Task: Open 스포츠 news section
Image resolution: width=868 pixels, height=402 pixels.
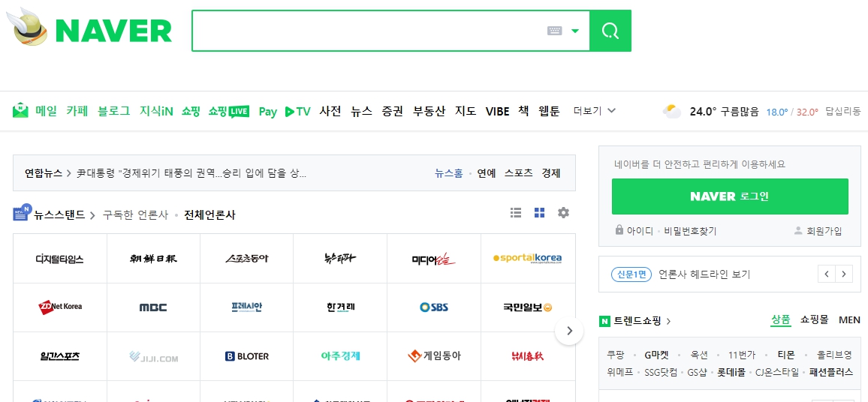Action: coord(519,173)
